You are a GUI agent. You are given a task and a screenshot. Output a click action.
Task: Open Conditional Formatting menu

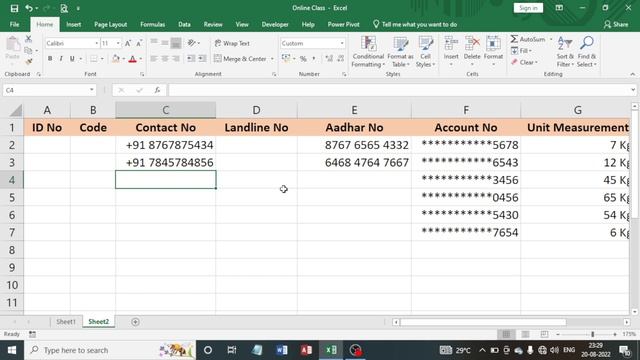click(368, 52)
